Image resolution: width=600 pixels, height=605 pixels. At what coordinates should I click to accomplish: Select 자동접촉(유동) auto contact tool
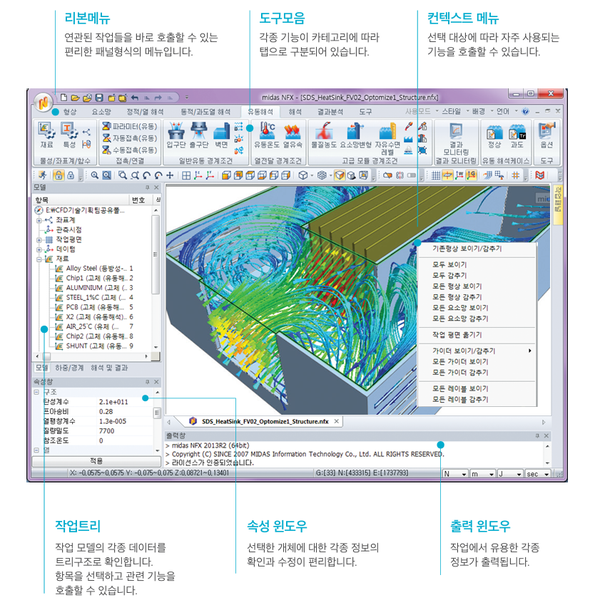(x=130, y=138)
